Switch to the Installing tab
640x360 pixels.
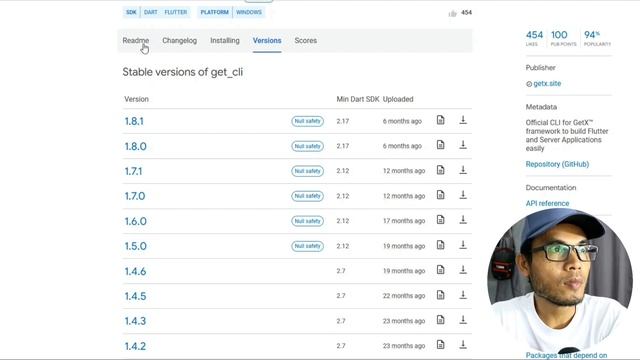[x=225, y=40]
